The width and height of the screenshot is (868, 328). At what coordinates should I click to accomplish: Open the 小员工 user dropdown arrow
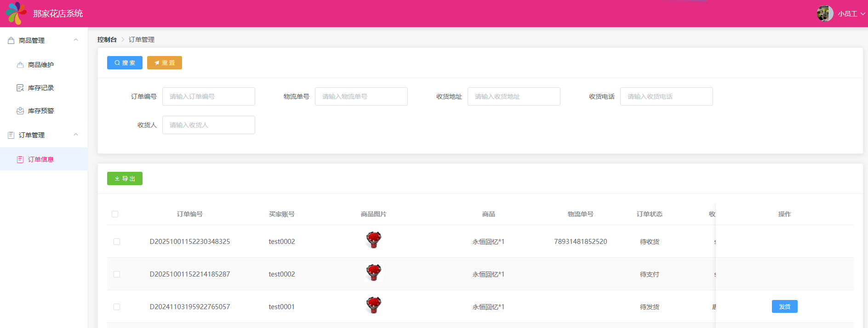coord(863,14)
